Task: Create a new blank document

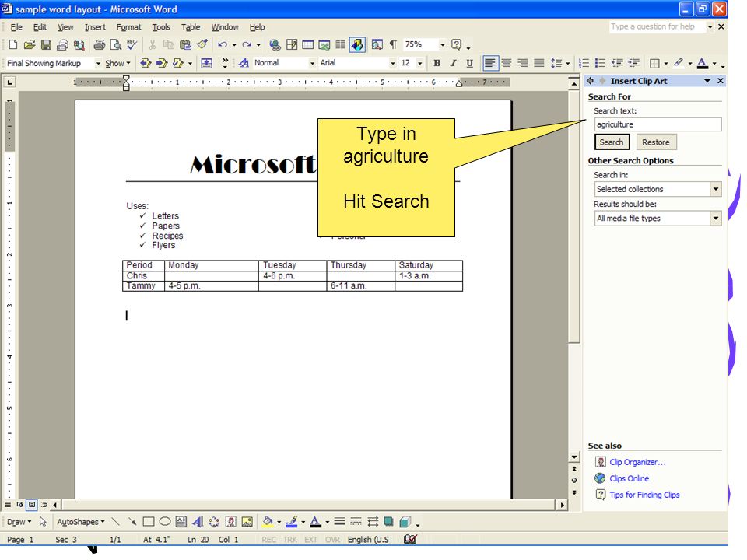Action: (13, 45)
